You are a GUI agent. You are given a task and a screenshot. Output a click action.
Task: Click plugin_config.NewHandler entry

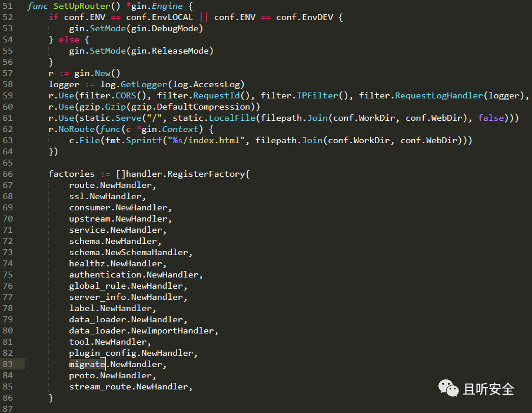coord(131,353)
